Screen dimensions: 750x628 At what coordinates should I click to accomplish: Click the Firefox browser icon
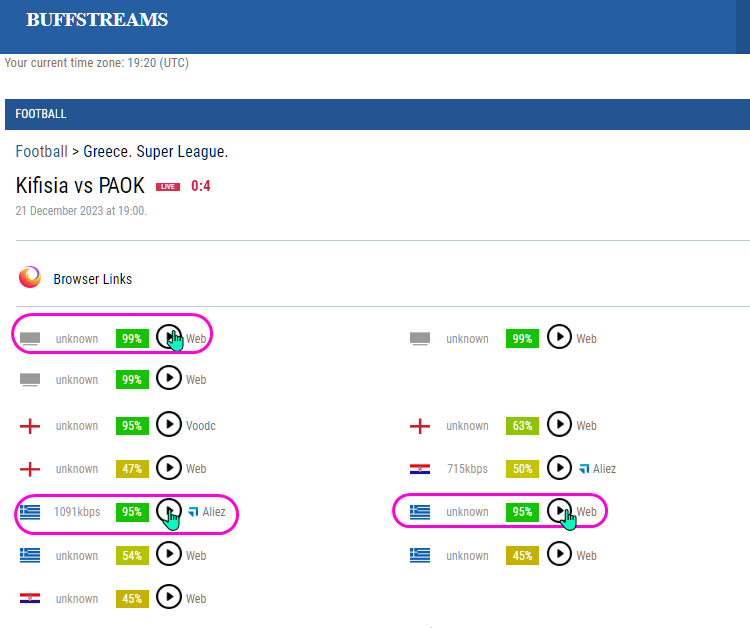pyautogui.click(x=30, y=277)
